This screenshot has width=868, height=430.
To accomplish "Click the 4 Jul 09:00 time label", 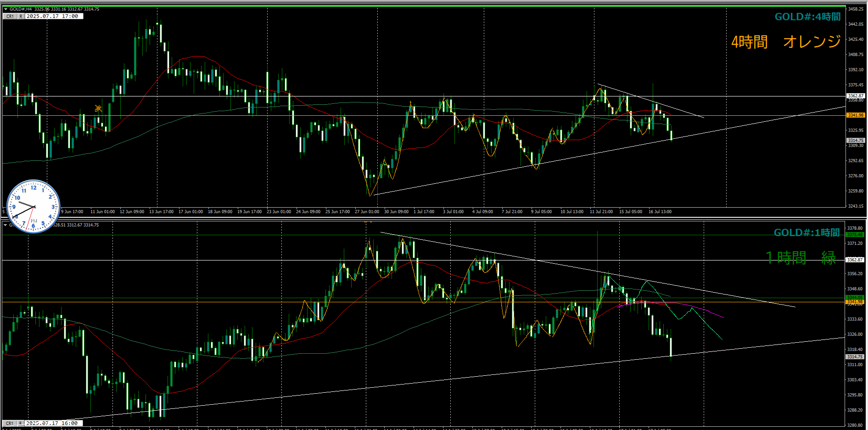I will tap(482, 212).
